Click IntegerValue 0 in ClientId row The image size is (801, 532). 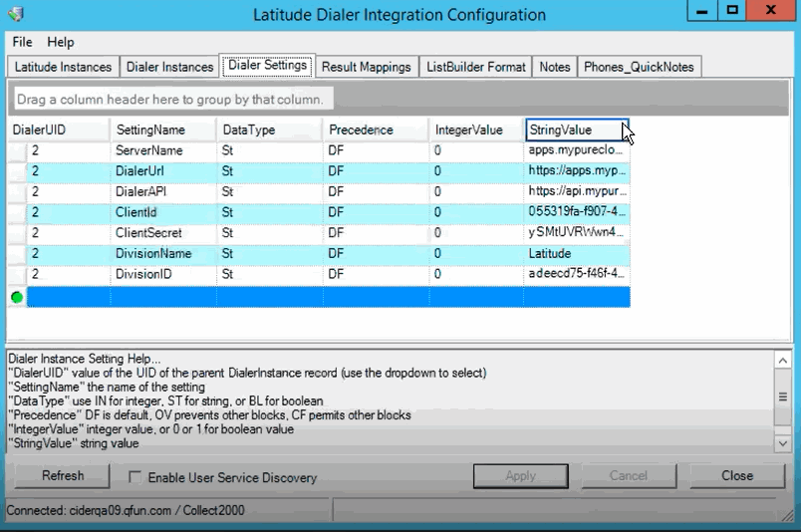pos(476,212)
